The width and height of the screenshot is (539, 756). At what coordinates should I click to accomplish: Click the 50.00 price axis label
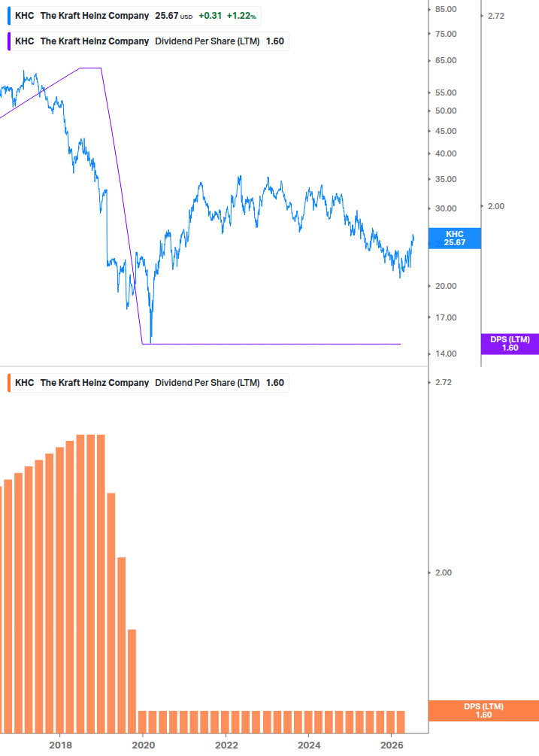tap(446, 111)
